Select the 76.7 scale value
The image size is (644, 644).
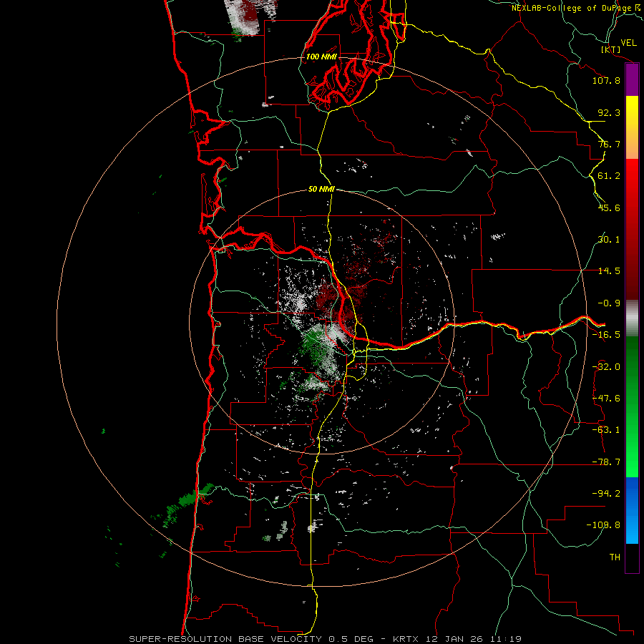pyautogui.click(x=609, y=144)
